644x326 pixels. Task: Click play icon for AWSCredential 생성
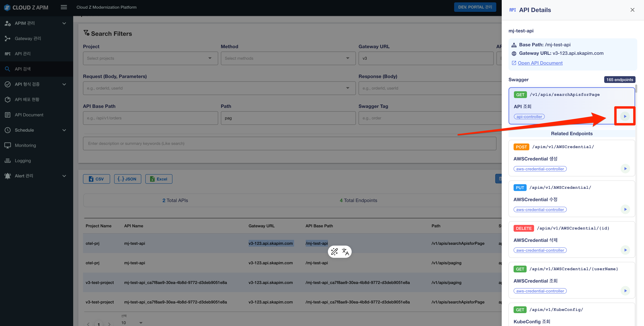625,169
